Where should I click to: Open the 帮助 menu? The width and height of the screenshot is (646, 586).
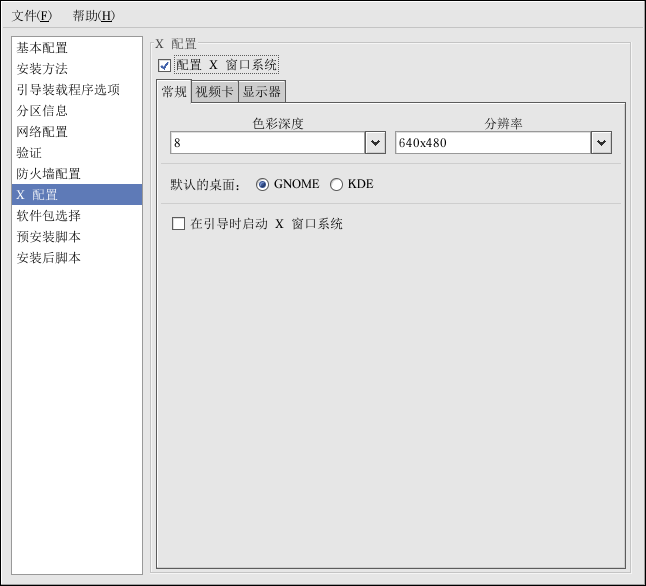tap(93, 15)
